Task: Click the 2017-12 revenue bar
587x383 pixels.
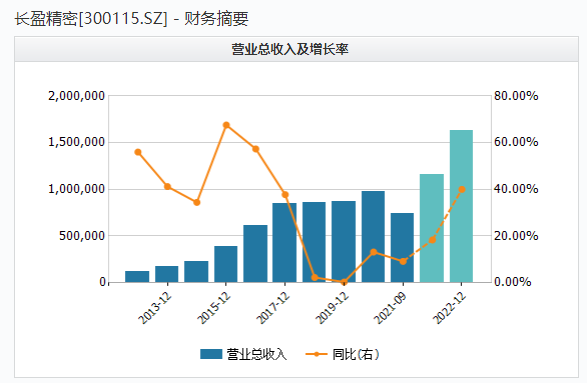Action: (285, 243)
